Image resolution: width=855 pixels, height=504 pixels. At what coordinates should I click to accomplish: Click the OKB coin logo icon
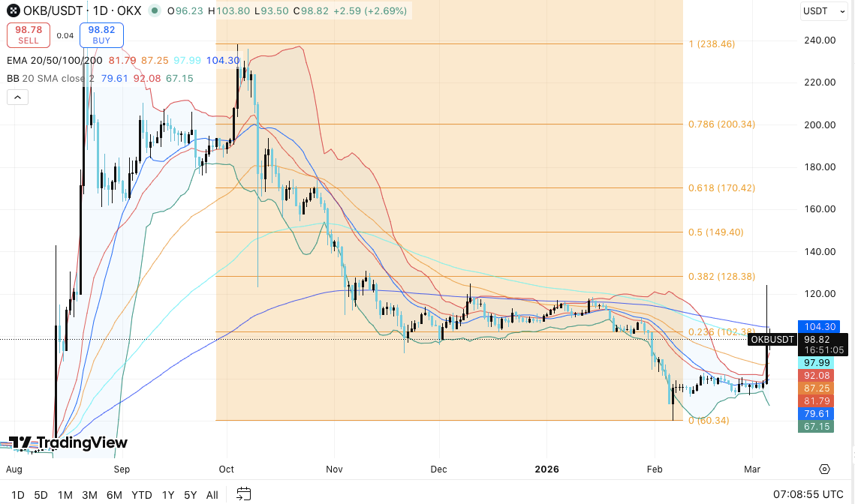[13, 11]
